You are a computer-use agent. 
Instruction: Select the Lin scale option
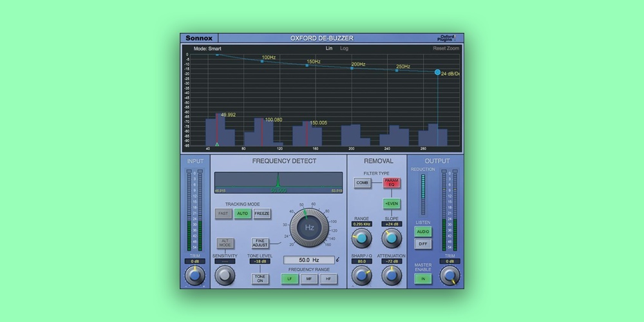[328, 48]
